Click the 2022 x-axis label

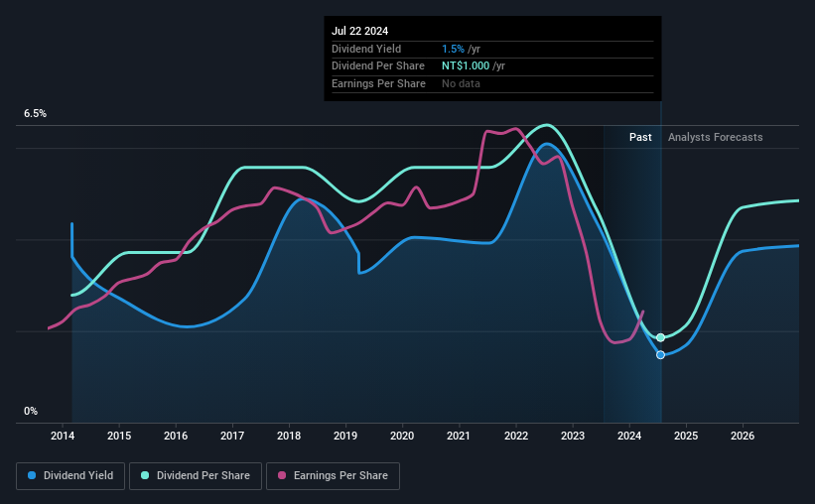tap(516, 436)
